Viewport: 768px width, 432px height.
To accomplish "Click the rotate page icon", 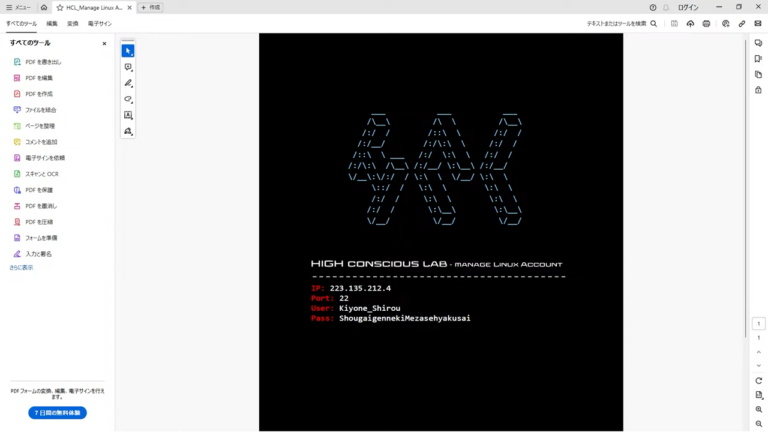I will 759,381.
